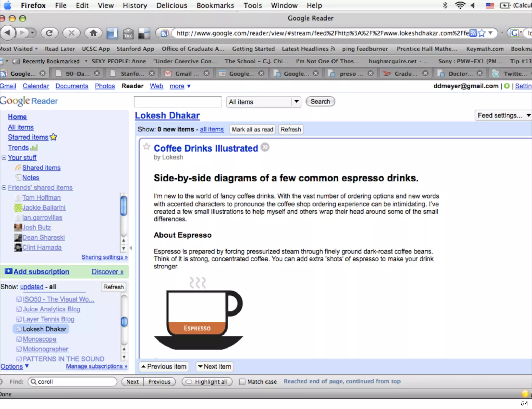This screenshot has width=532, height=409.
Task: Collapse the Friends' shared items section
Action: [x=4, y=188]
